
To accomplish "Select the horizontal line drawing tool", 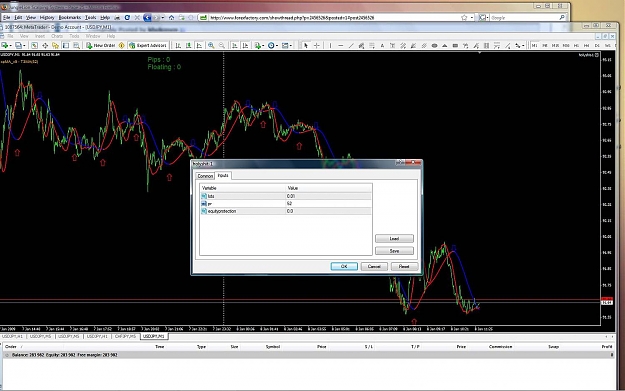I will point(341,45).
